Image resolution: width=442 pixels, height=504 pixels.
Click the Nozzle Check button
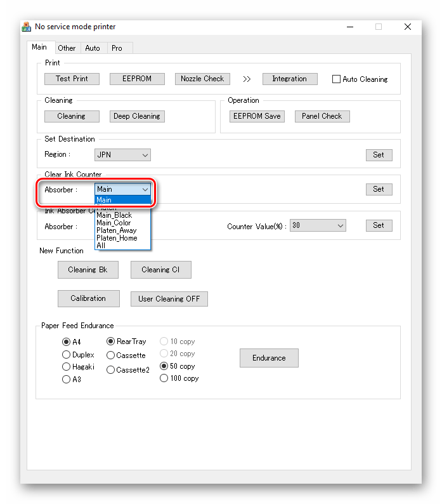pos(202,79)
